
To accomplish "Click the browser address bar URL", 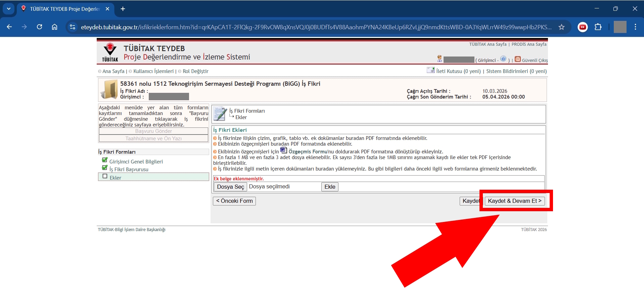I will pos(316,27).
